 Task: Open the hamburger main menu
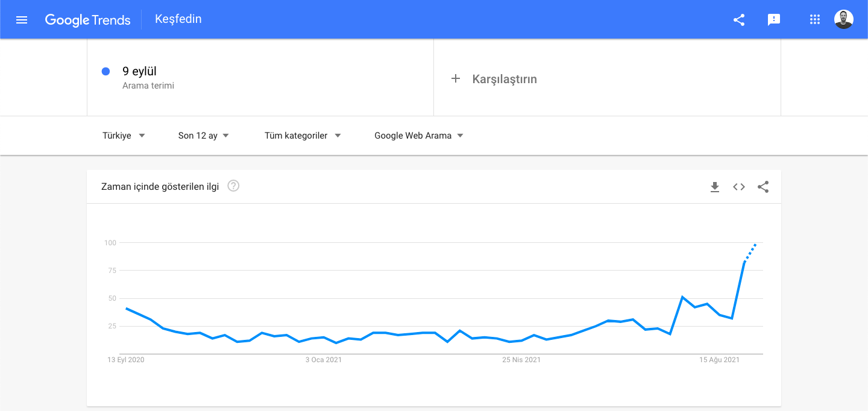[x=22, y=20]
